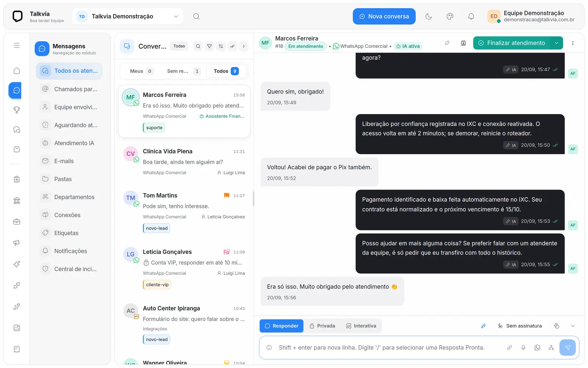The width and height of the screenshot is (588, 368).
Task: Expand the conversations panel right chevron
Action: point(244,46)
